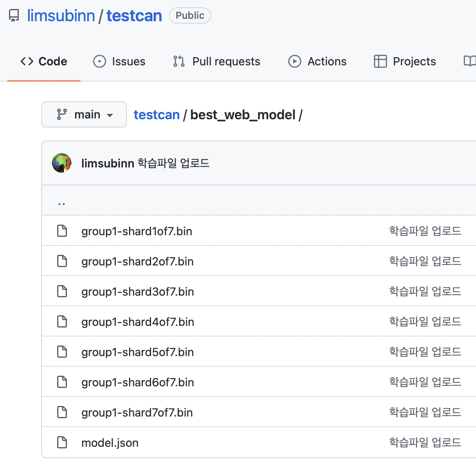Open the main branch selector dropdown
Image resolution: width=476 pixels, height=468 pixels.
coord(84,114)
